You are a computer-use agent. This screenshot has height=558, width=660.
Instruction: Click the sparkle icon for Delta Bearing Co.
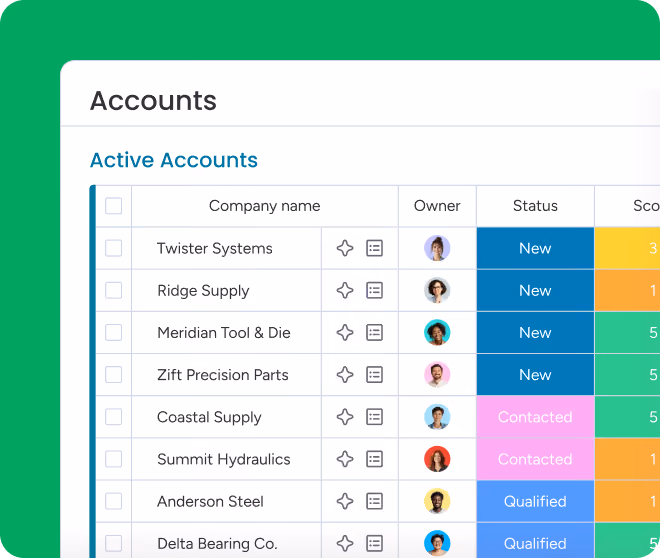(345, 543)
